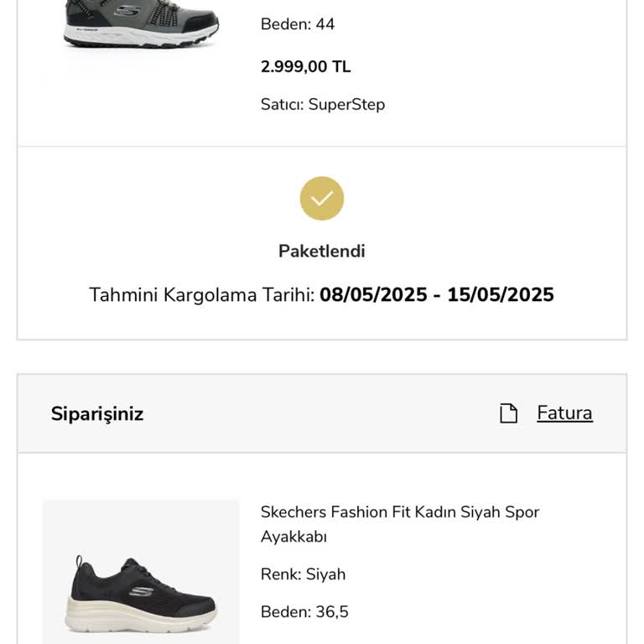Click the 08/05/2025 - 15/05/2025 date range
This screenshot has height=644, width=644.
pos(436,295)
